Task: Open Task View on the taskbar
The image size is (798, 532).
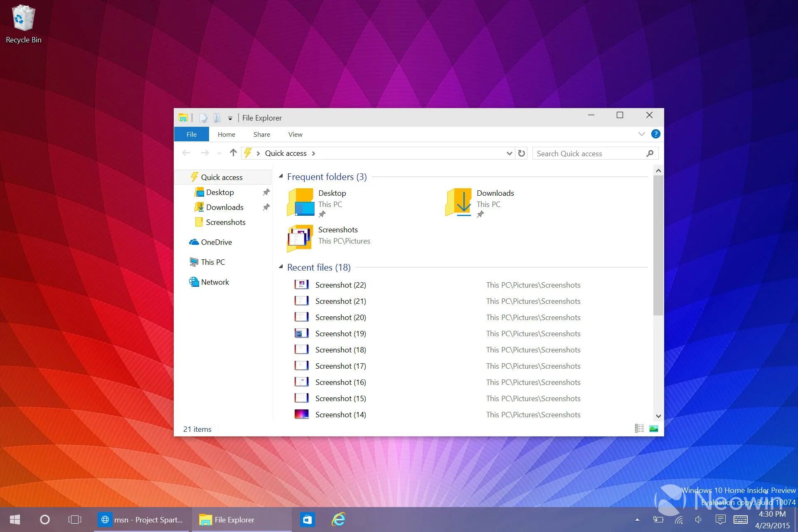Action: 75,520
